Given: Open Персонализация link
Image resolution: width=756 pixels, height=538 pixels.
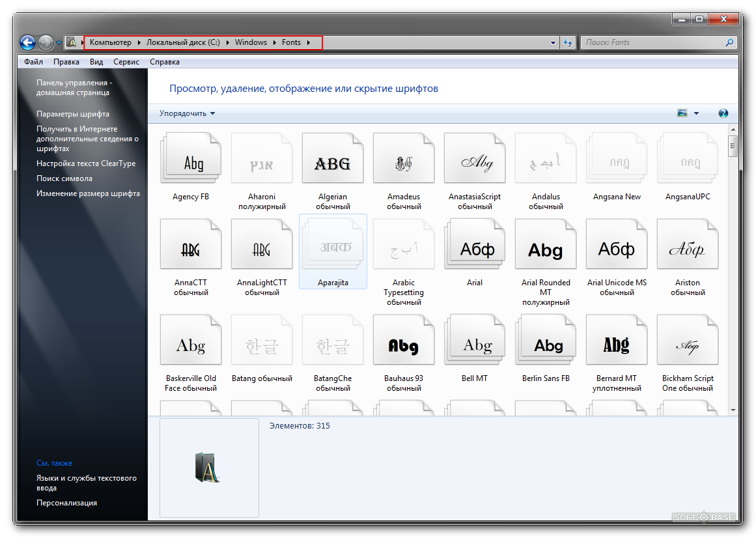Looking at the screenshot, I should [66, 503].
